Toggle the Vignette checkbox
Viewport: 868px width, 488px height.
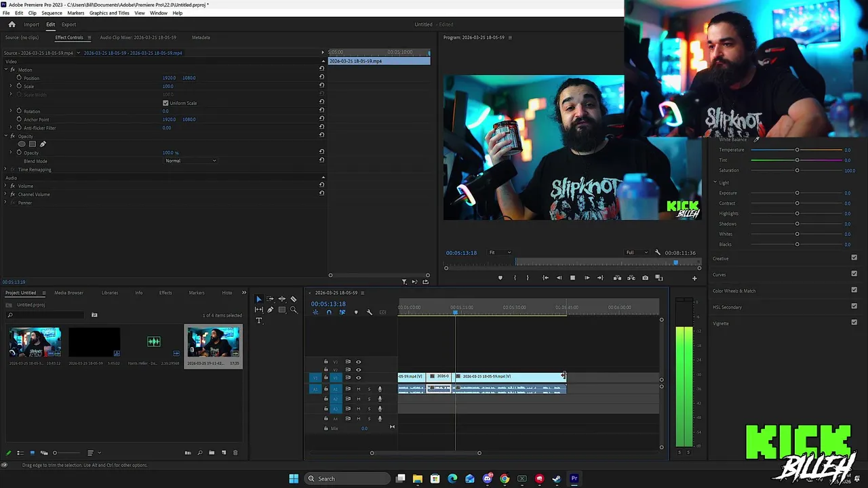854,323
